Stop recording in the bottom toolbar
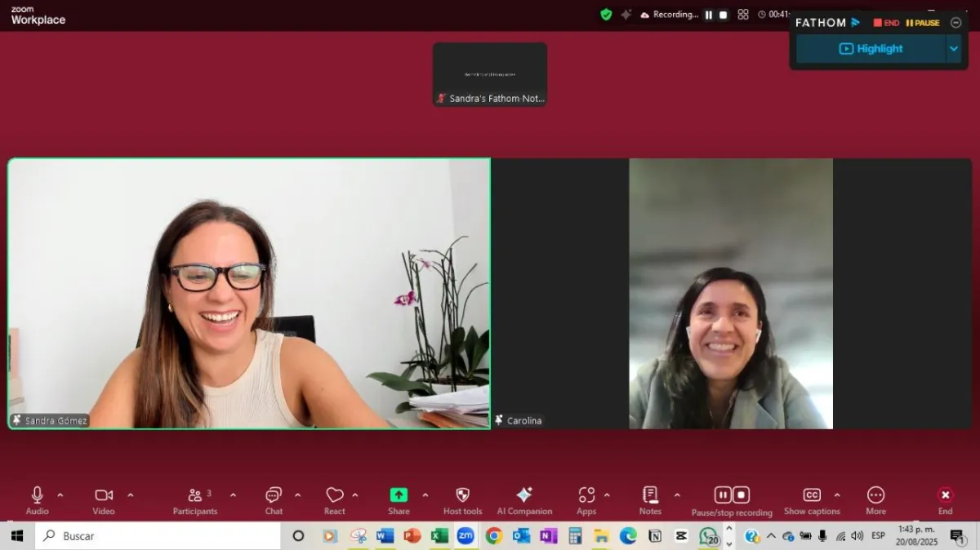This screenshot has height=550, width=980. (741, 495)
